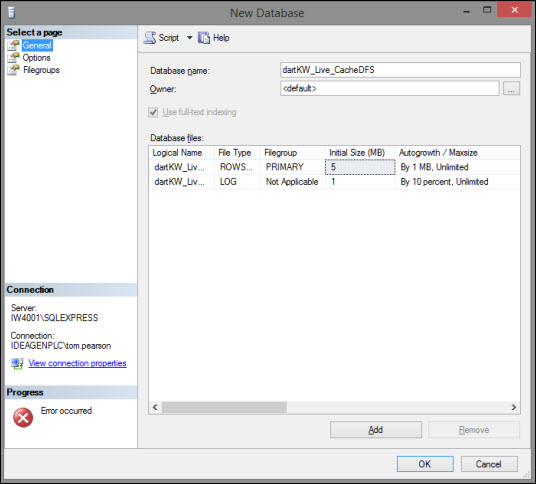The height and width of the screenshot is (484, 536).
Task: Click the Database name field
Action: (400, 70)
